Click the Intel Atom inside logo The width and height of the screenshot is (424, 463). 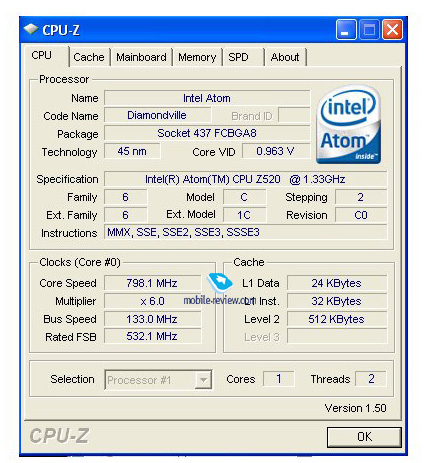[x=348, y=124]
